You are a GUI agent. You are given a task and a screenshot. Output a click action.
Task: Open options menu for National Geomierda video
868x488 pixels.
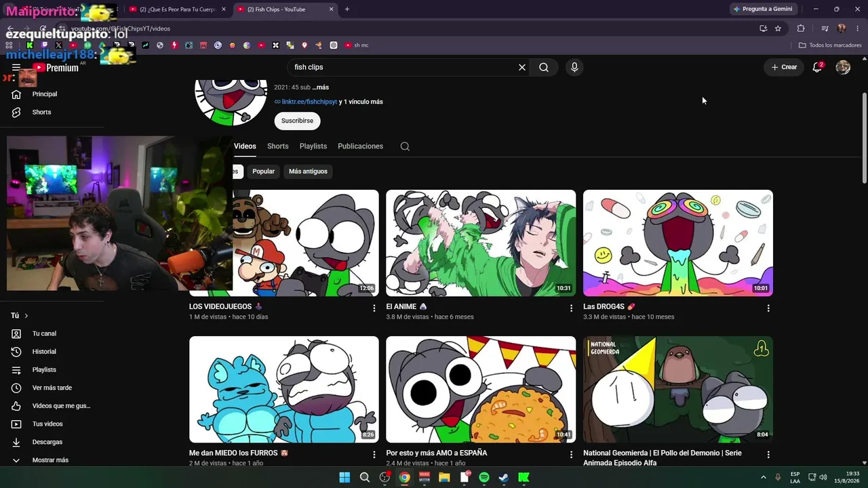coord(768,455)
